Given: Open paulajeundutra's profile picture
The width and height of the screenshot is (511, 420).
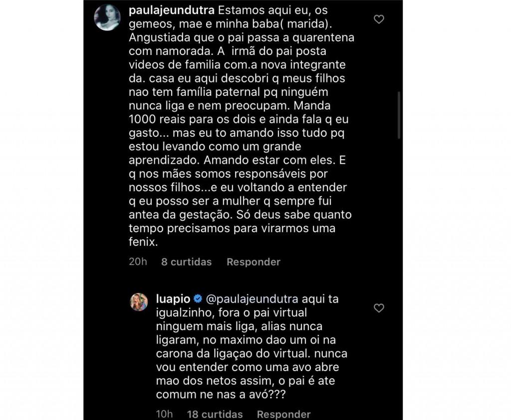Looking at the screenshot, I should pyautogui.click(x=107, y=17).
